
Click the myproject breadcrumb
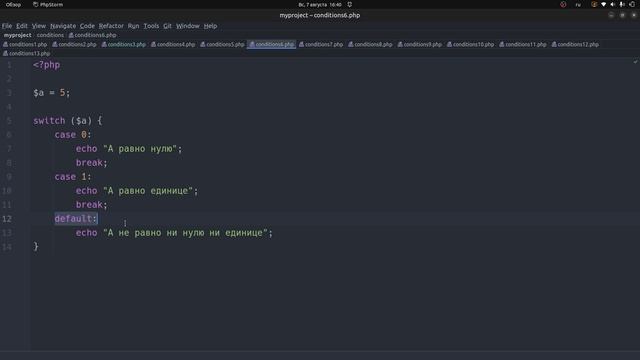(x=18, y=35)
